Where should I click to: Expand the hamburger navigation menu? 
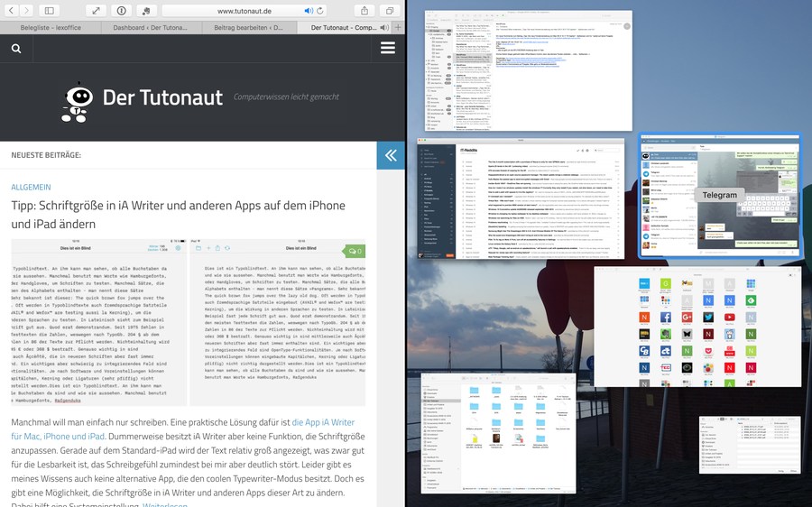click(x=388, y=48)
